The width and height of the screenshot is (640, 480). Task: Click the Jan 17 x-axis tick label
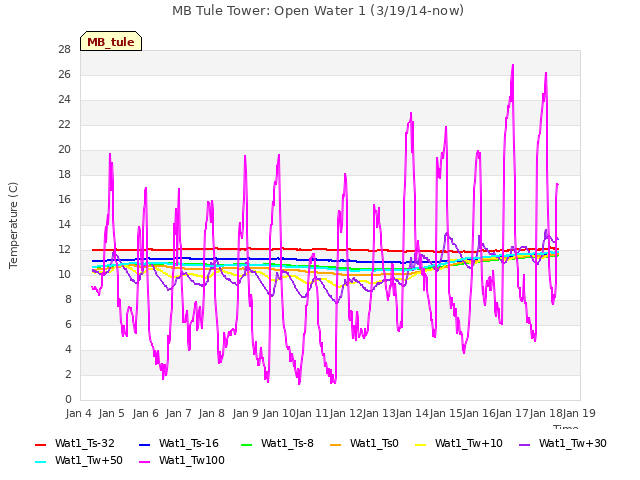[512, 413]
